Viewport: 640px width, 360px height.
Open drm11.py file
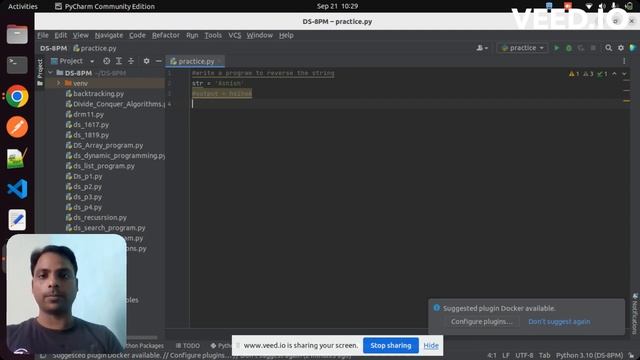point(85,114)
